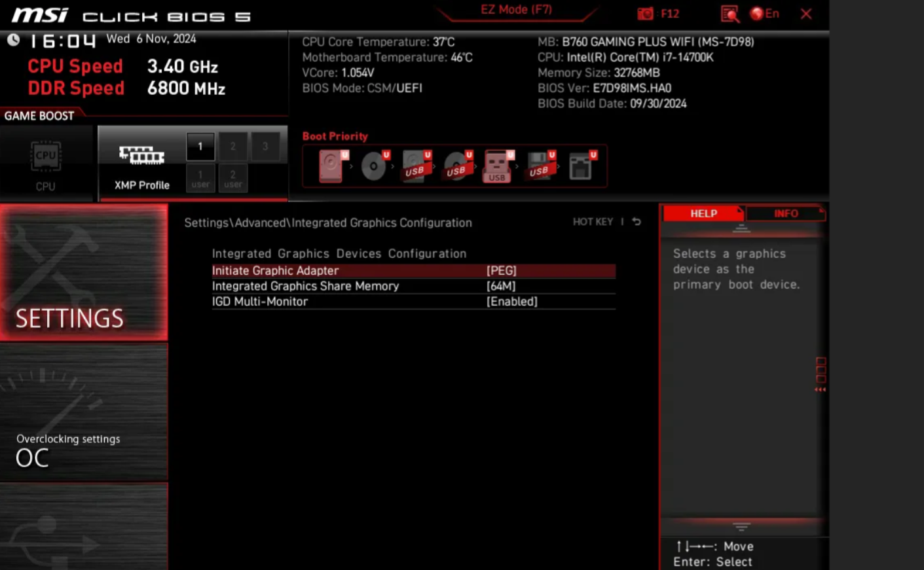This screenshot has width=924, height=570.
Task: Select the hard disk boot priority icon
Action: click(x=333, y=166)
